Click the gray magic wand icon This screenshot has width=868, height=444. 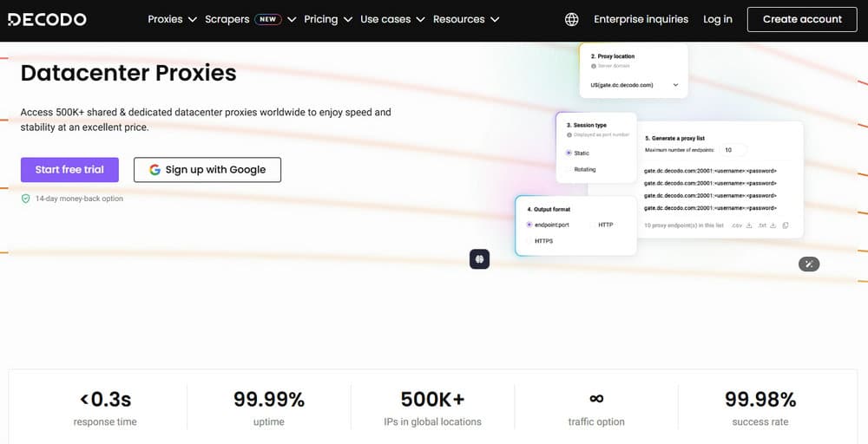click(809, 264)
